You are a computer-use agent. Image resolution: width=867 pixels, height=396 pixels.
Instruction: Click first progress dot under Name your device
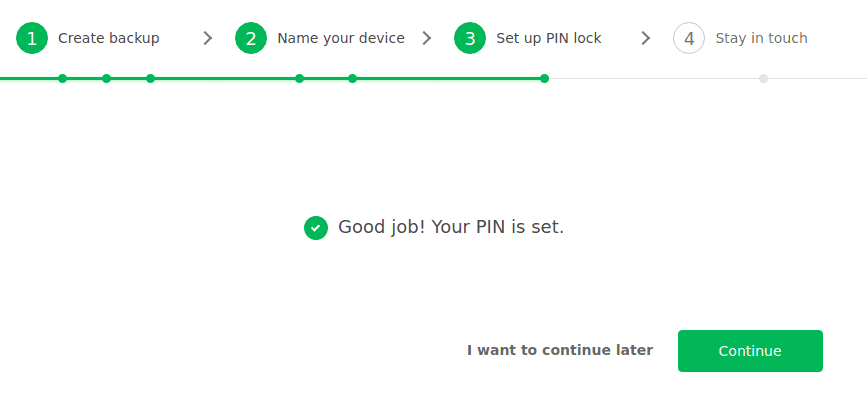click(299, 79)
